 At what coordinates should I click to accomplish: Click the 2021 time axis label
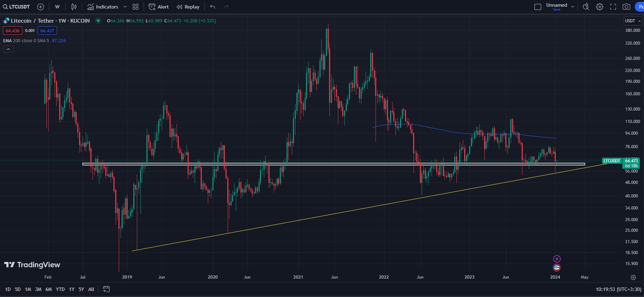pyautogui.click(x=298, y=277)
